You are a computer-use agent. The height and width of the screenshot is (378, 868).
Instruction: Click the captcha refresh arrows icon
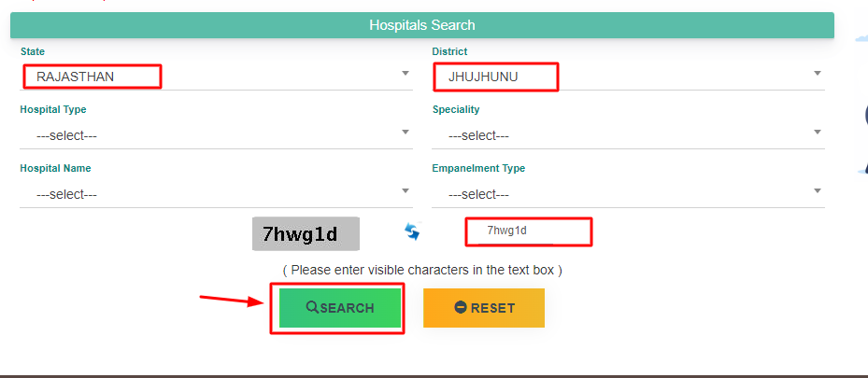point(412,231)
